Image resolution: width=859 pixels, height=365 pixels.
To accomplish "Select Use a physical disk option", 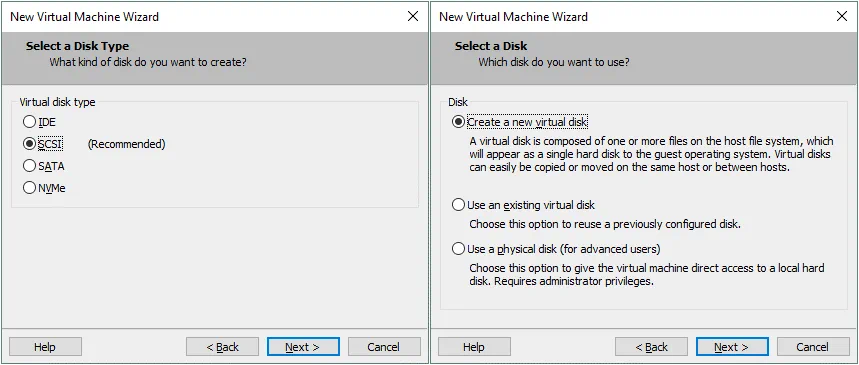I will (x=458, y=249).
